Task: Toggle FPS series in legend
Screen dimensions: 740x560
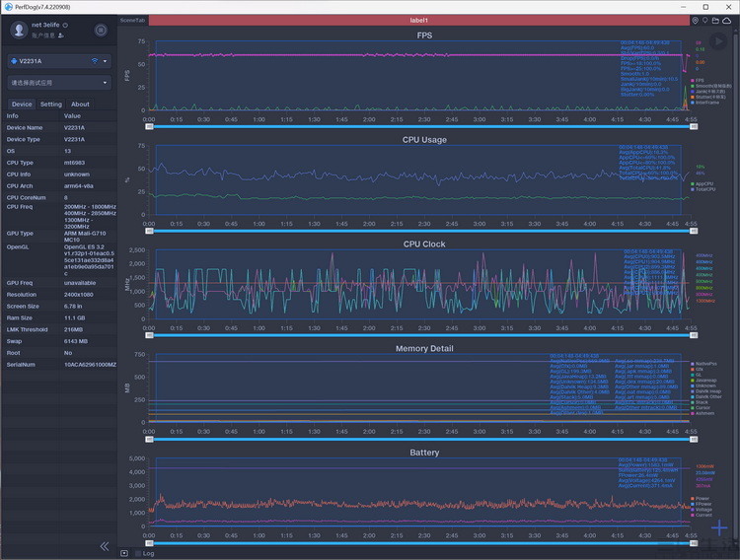Action: tap(698, 81)
